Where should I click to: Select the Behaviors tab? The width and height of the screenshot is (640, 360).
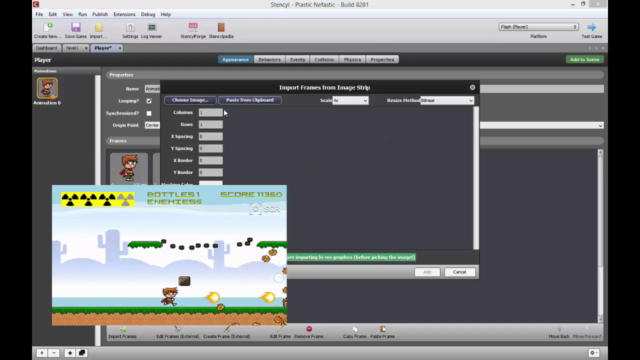(x=269, y=60)
